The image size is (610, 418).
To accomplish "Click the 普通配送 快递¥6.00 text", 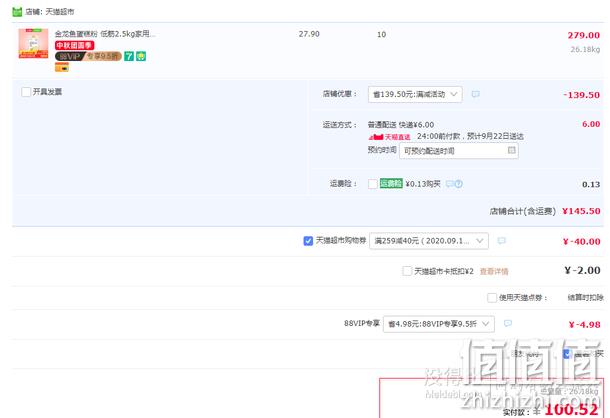I will 401,125.
